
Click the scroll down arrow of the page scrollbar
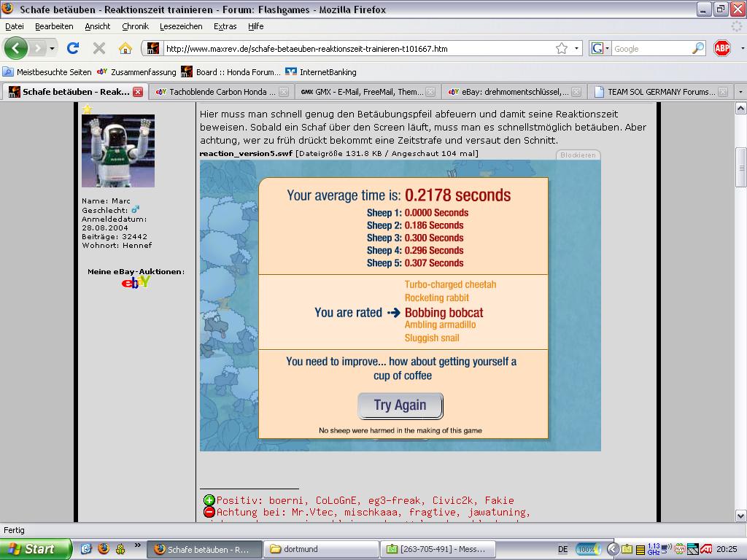click(741, 516)
